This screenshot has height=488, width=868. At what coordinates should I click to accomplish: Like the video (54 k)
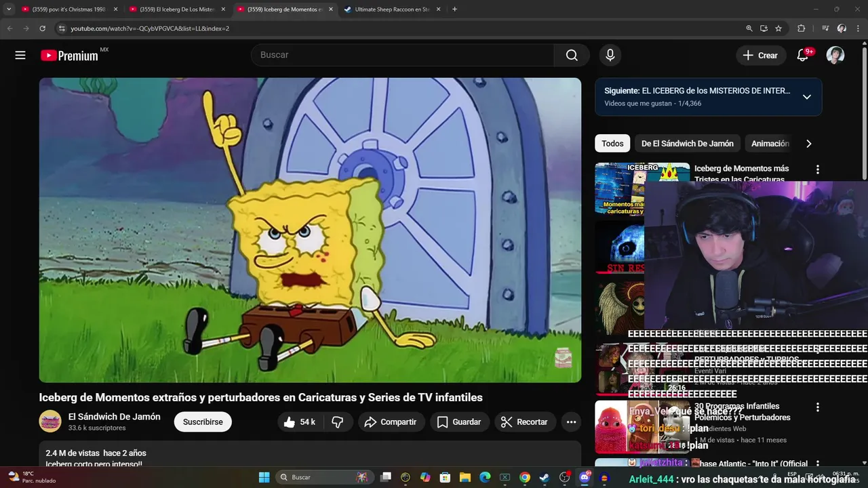tap(299, 422)
